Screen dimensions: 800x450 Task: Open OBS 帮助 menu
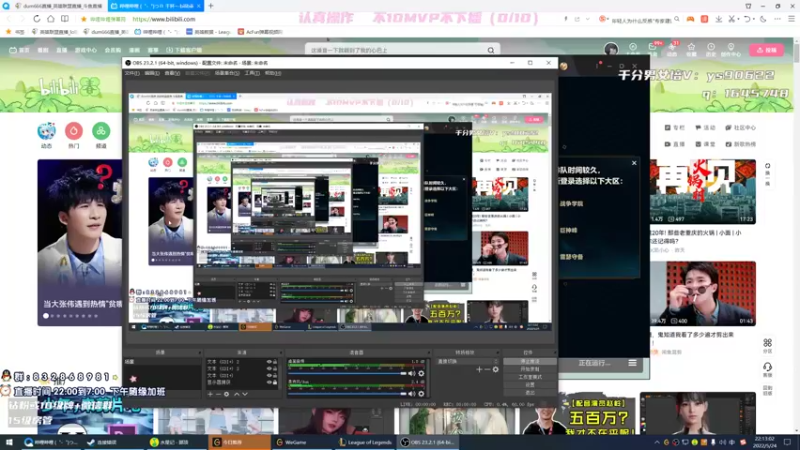pos(273,73)
